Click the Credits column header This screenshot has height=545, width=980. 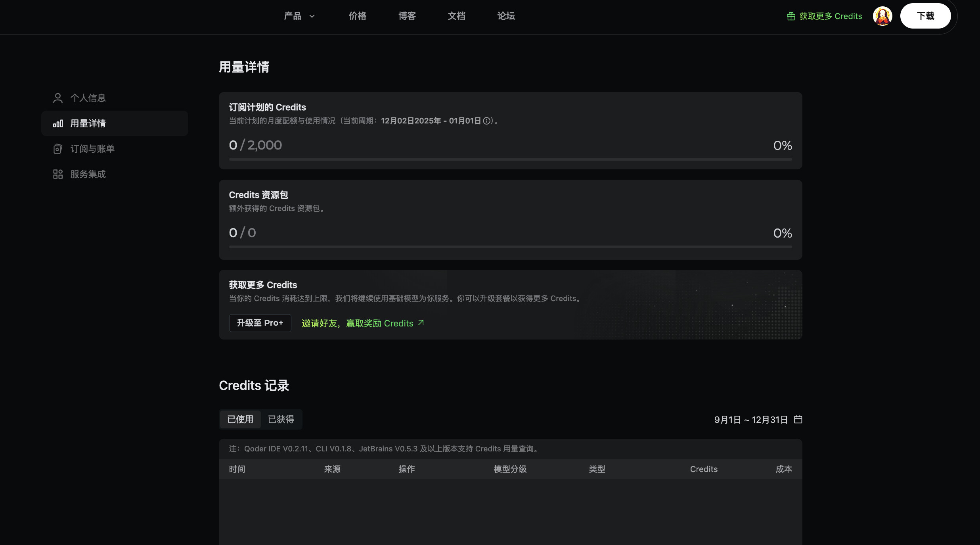tap(703, 469)
